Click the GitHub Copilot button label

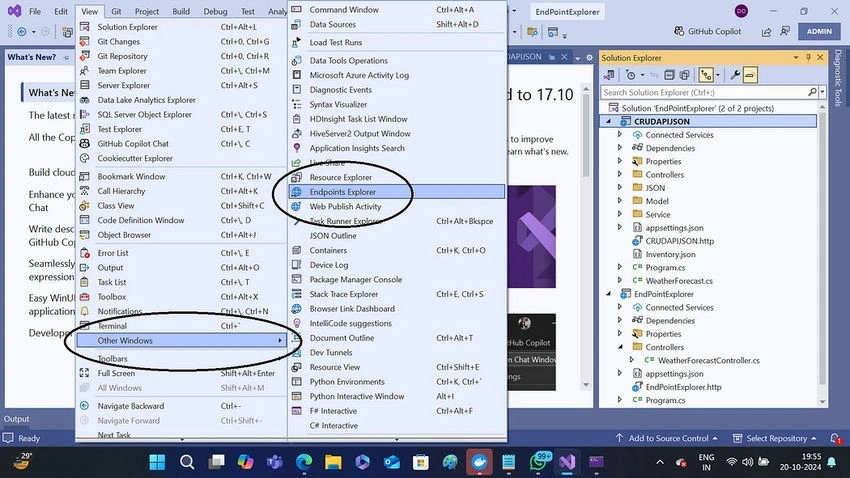714,31
